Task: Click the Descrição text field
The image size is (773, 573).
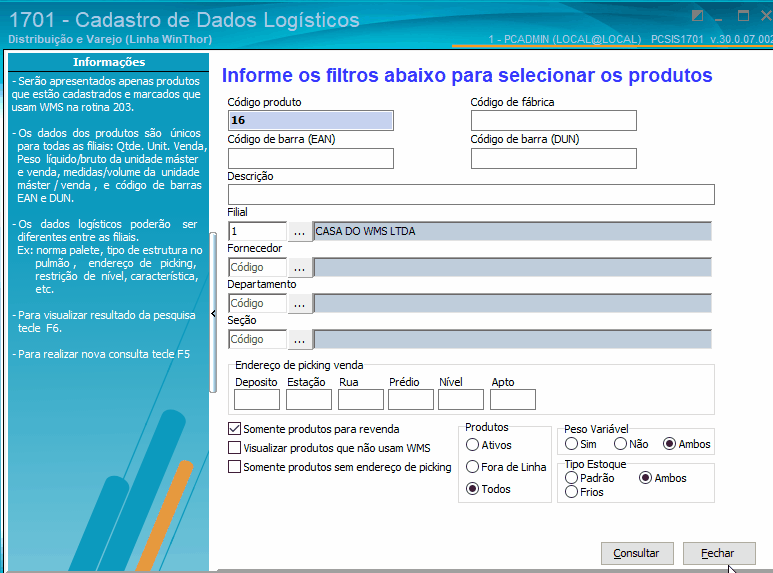Action: pyautogui.click(x=471, y=194)
